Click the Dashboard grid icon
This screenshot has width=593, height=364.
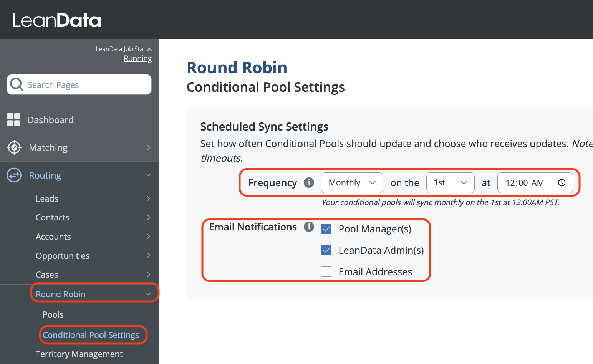(x=14, y=120)
